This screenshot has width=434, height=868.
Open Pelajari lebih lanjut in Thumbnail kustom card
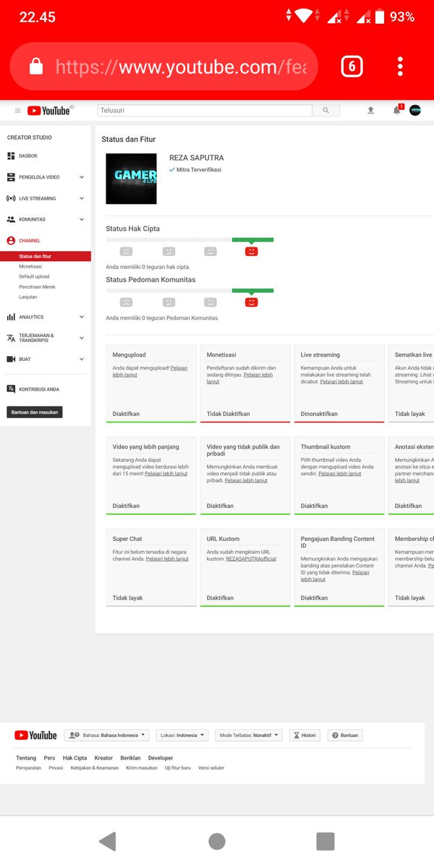click(341, 473)
